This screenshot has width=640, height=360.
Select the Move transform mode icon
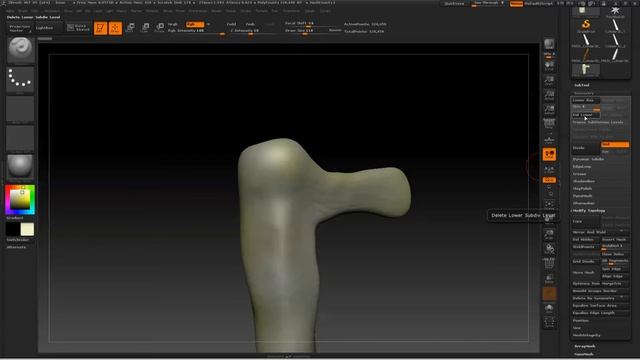[131, 28]
